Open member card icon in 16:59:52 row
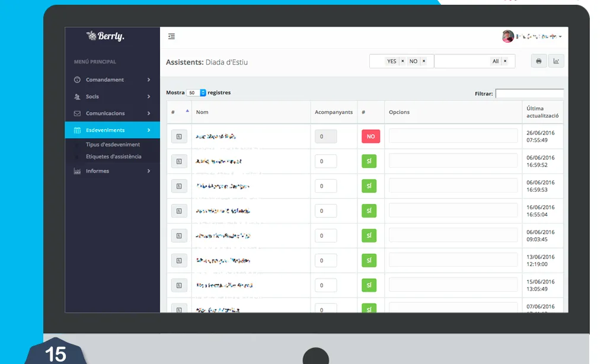Image resolution: width=607 pixels, height=364 pixels. click(179, 161)
